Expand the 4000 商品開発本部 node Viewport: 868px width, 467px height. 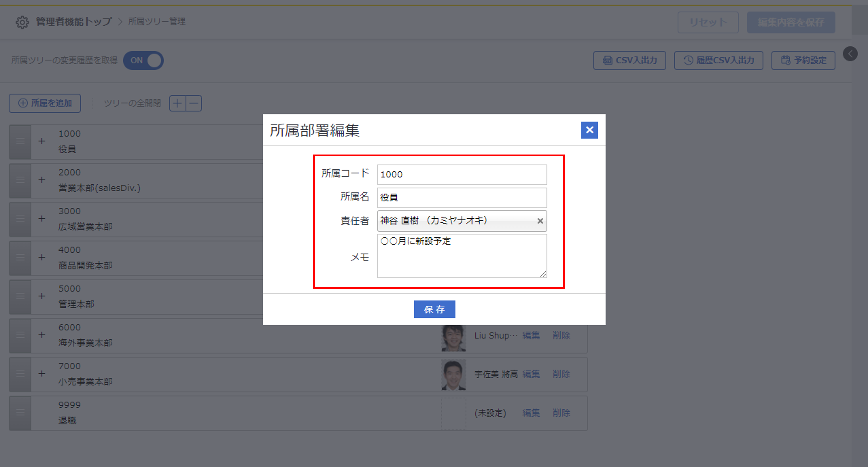click(x=42, y=257)
